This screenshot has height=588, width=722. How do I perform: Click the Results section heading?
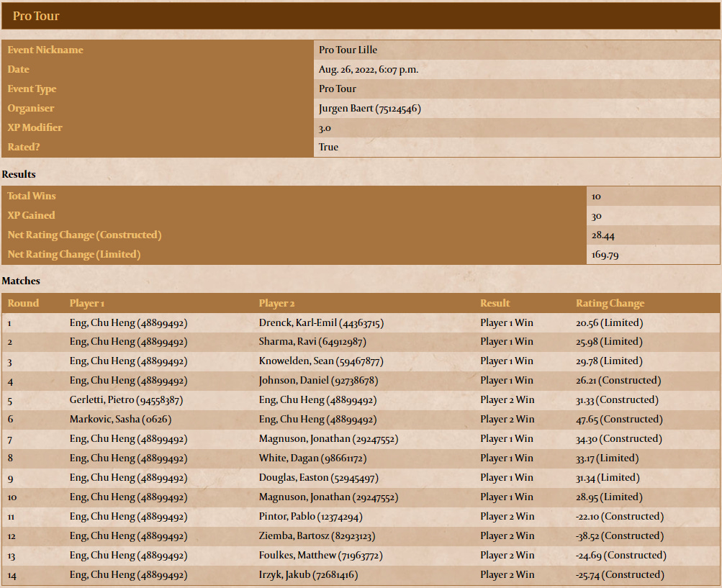(x=19, y=174)
